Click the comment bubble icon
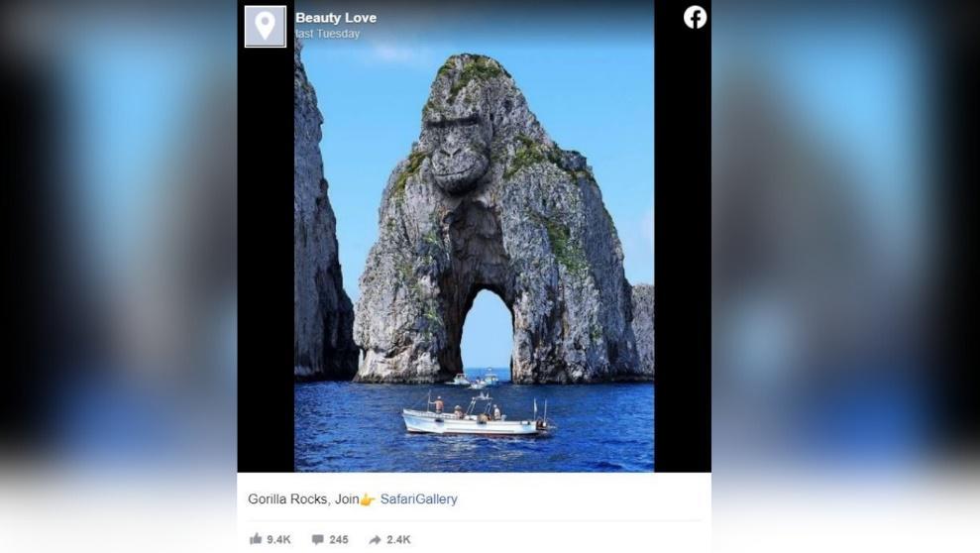 [x=317, y=539]
